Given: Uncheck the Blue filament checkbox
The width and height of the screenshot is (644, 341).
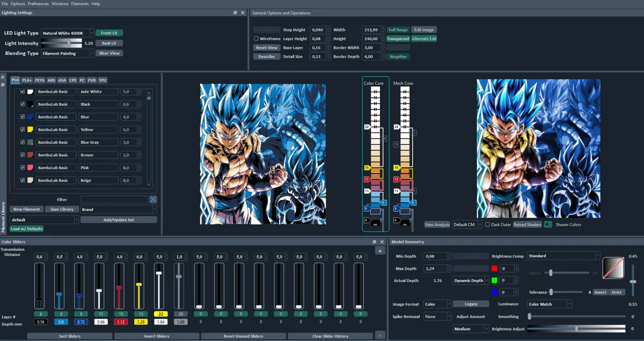Looking at the screenshot, I should [x=23, y=117].
